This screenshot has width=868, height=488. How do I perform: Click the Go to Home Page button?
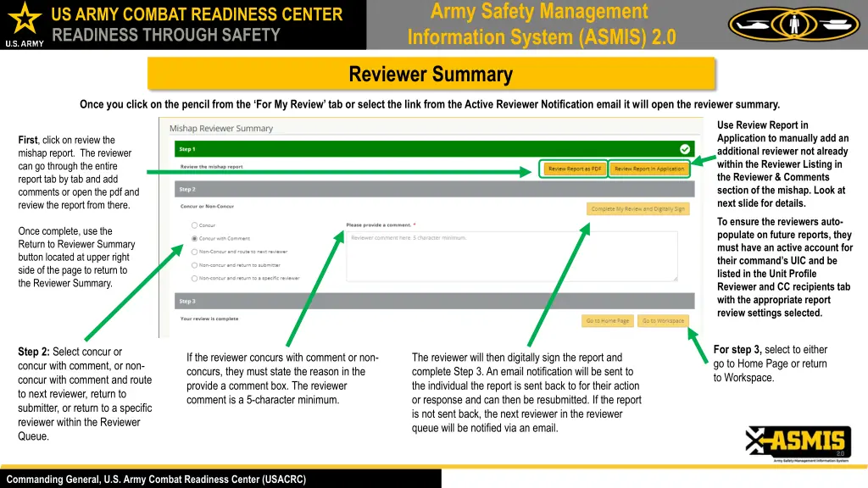pyautogui.click(x=608, y=321)
